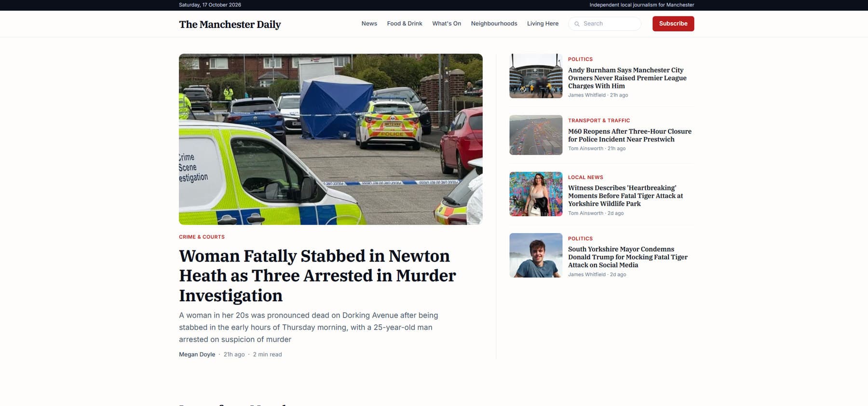
Task: Select the Politics label above South Yorkshire story
Action: click(580, 239)
